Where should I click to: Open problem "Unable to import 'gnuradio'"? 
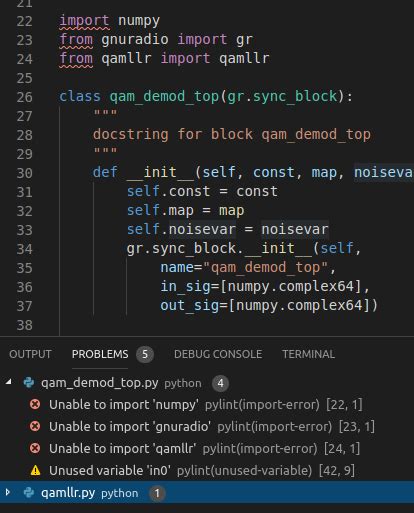[x=130, y=426]
